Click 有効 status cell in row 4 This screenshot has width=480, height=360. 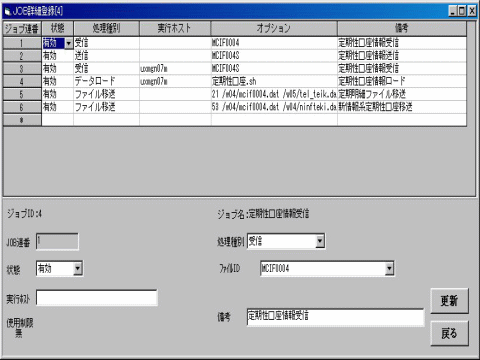coord(57,81)
